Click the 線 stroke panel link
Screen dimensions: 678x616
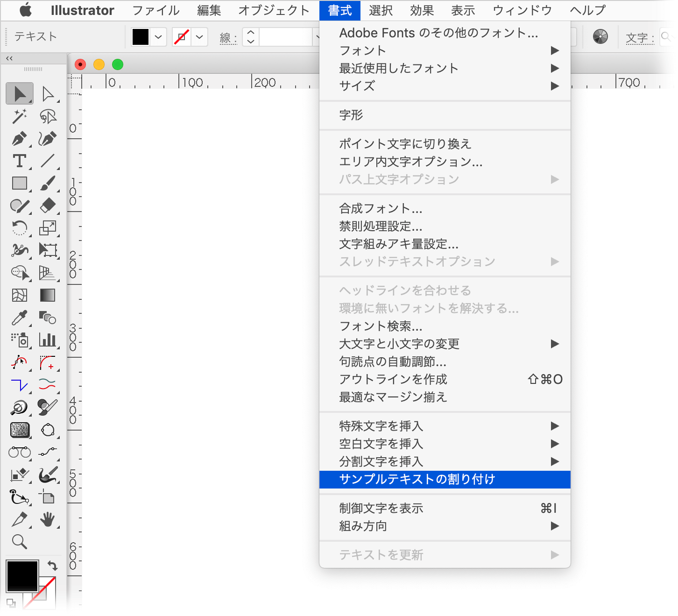pyautogui.click(x=228, y=38)
